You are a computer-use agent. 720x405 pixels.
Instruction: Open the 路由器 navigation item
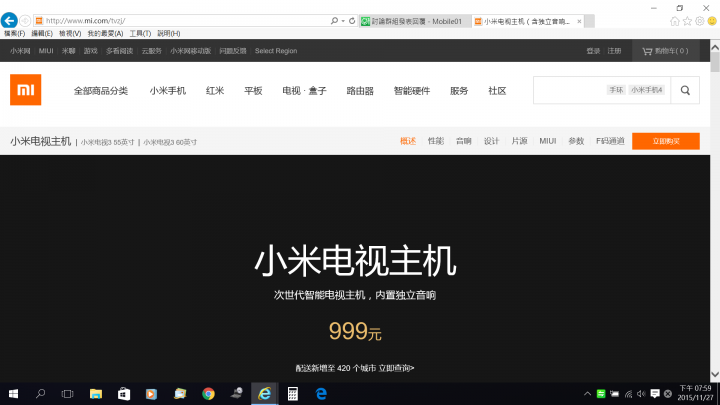tap(360, 91)
